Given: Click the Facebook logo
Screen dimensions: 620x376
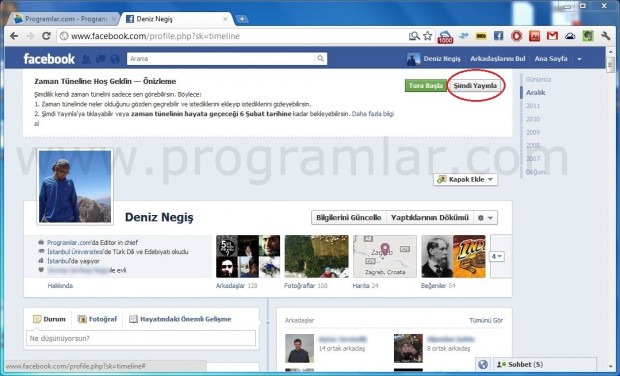Looking at the screenshot, I should 49,59.
